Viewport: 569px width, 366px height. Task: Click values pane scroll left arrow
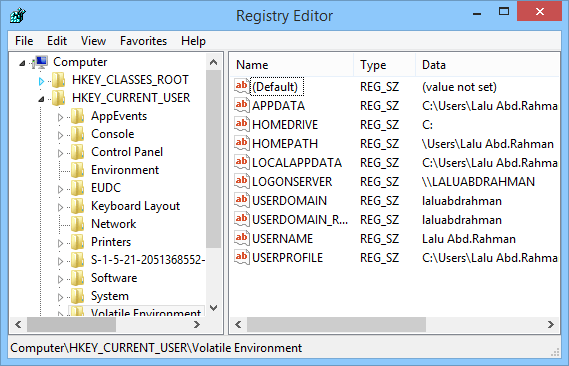click(x=238, y=324)
